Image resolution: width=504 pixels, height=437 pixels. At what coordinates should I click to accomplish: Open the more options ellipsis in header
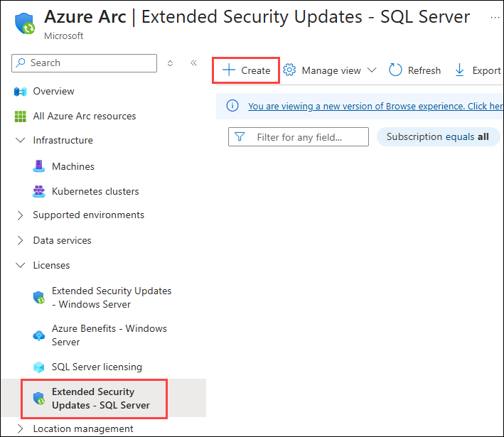pyautogui.click(x=495, y=17)
